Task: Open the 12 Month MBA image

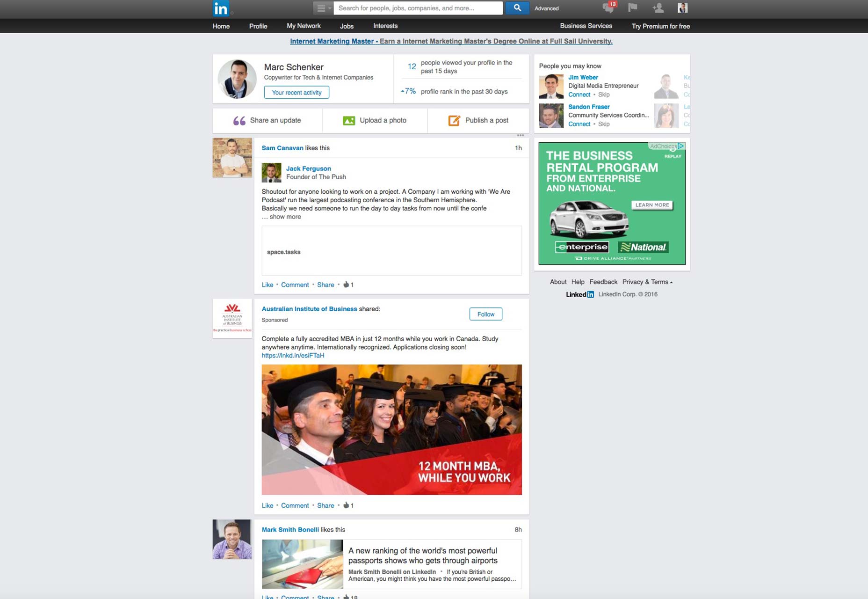Action: pyautogui.click(x=391, y=430)
